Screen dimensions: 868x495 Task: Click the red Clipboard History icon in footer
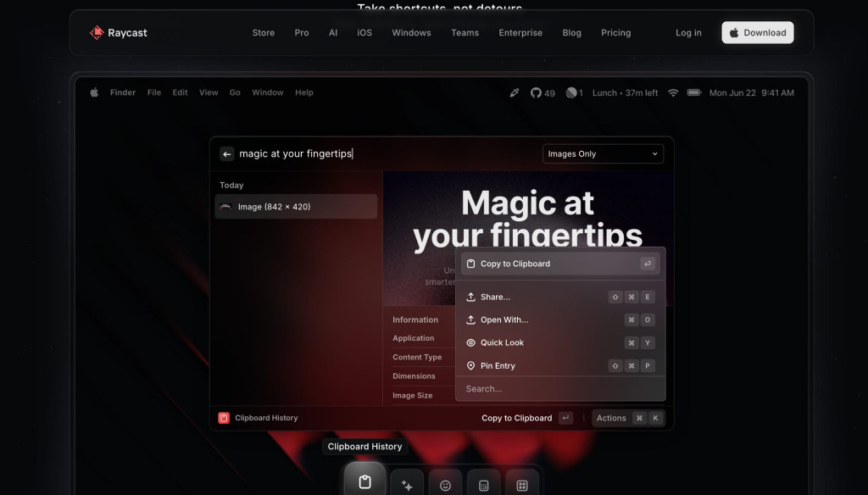point(224,418)
